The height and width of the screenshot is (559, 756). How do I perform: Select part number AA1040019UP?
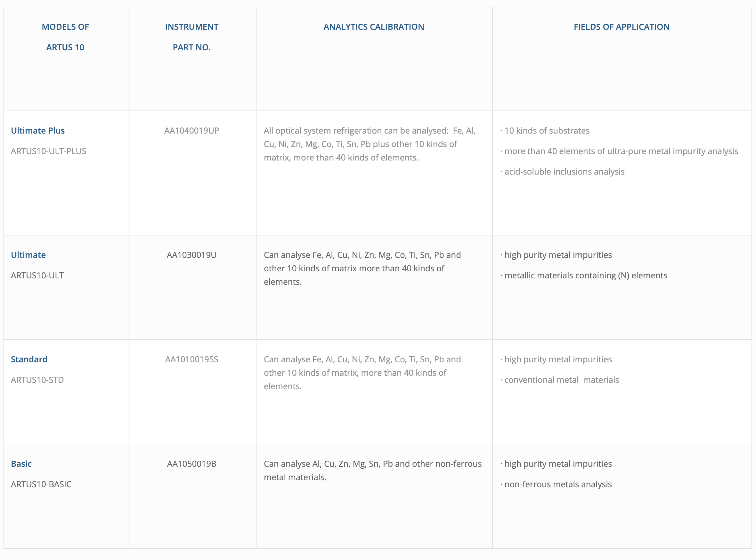click(x=191, y=131)
